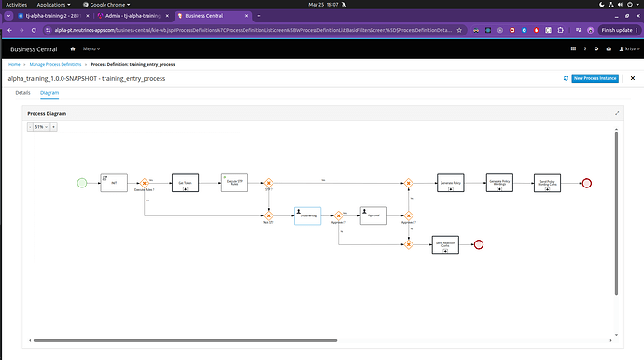Go back in browser history
The image size is (644, 360).
pyautogui.click(x=10, y=30)
